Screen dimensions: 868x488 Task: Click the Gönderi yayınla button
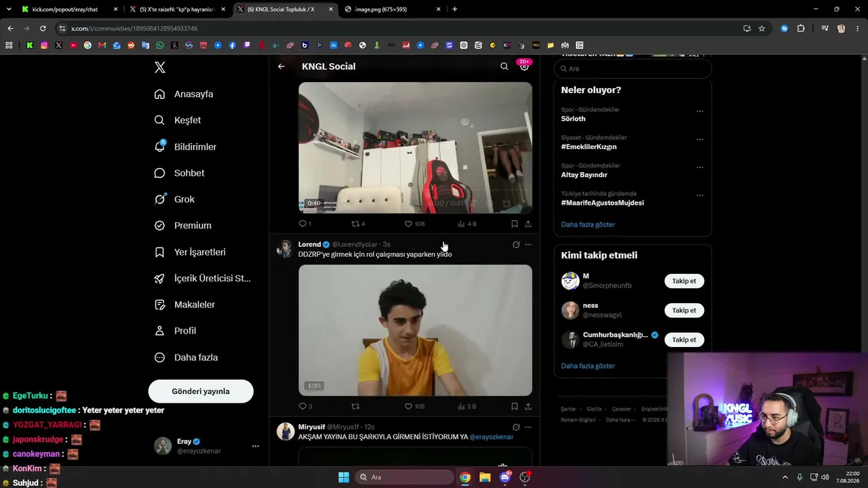click(201, 391)
